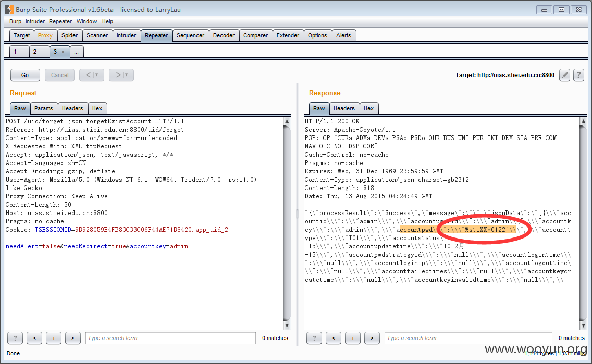
Task: Close Repeater tab 3 with its x
Action: 63,52
